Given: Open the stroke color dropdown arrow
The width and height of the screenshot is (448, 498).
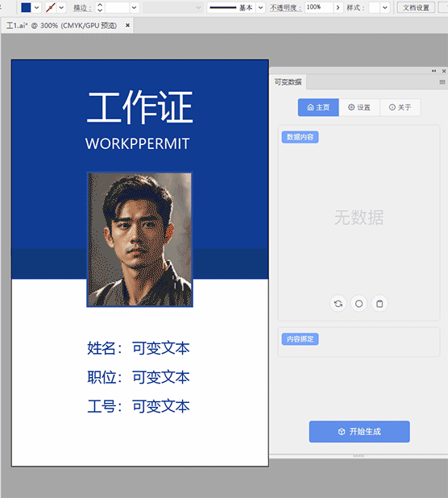Looking at the screenshot, I should click(61, 7).
